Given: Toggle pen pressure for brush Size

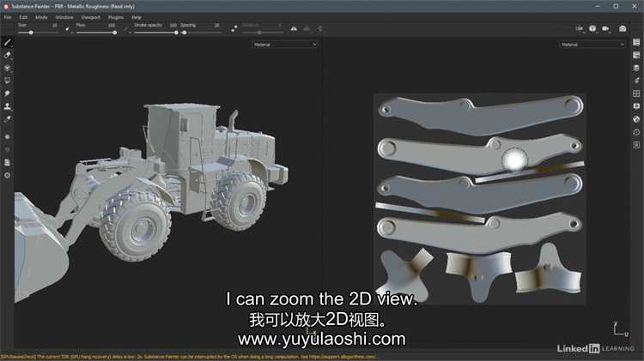Looking at the screenshot, I should [x=66, y=28].
